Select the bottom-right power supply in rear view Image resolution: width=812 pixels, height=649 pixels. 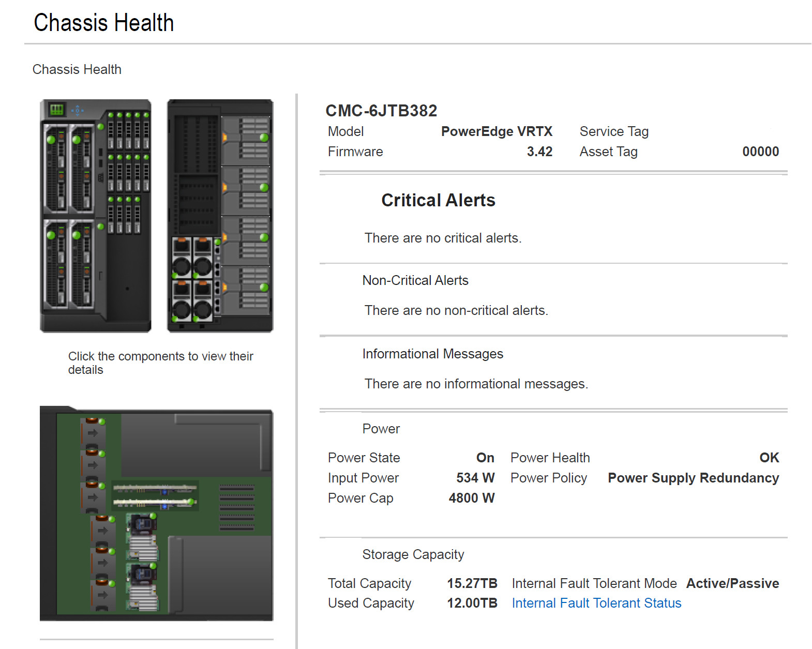pos(202,300)
